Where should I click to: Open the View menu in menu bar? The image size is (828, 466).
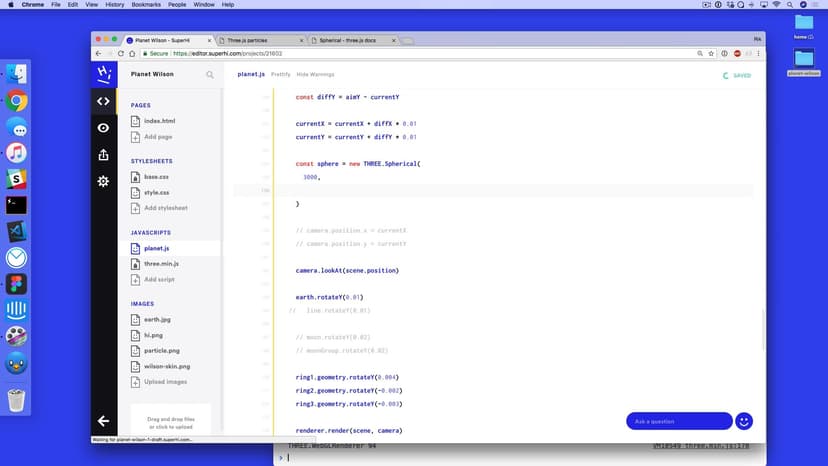[x=90, y=5]
